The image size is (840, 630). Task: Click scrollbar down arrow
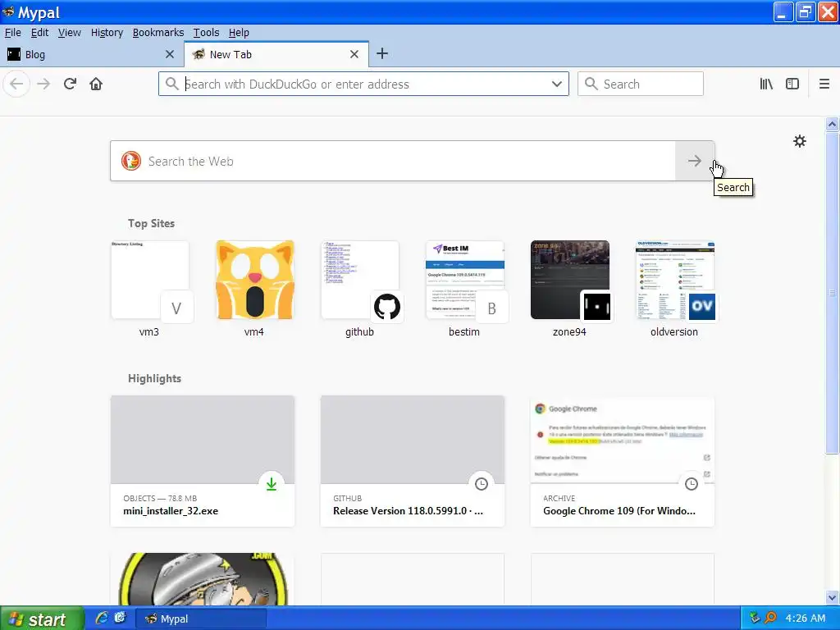tap(832, 597)
